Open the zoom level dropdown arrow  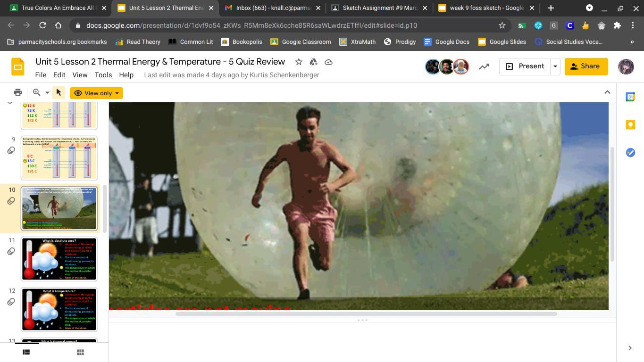pos(47,93)
